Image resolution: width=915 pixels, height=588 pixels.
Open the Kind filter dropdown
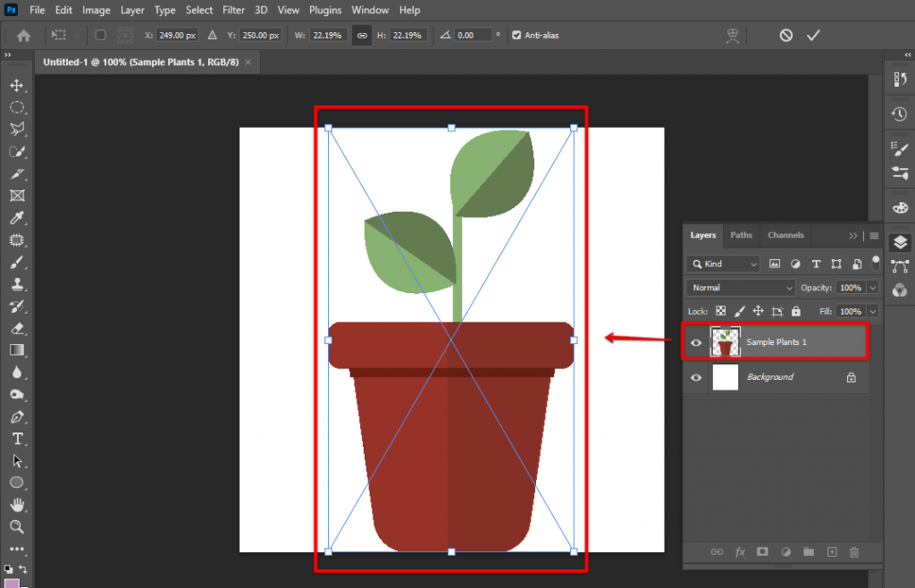click(722, 264)
